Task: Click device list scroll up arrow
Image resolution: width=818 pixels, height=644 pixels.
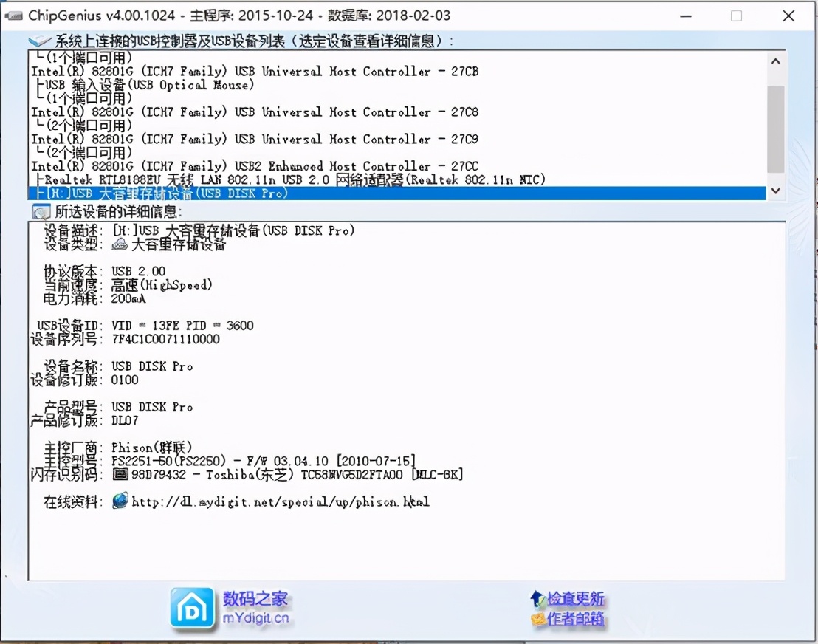Action: tap(776, 61)
